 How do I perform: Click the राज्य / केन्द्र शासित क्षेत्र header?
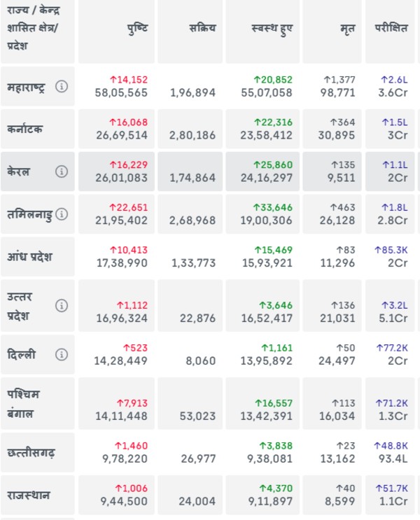(x=34, y=29)
